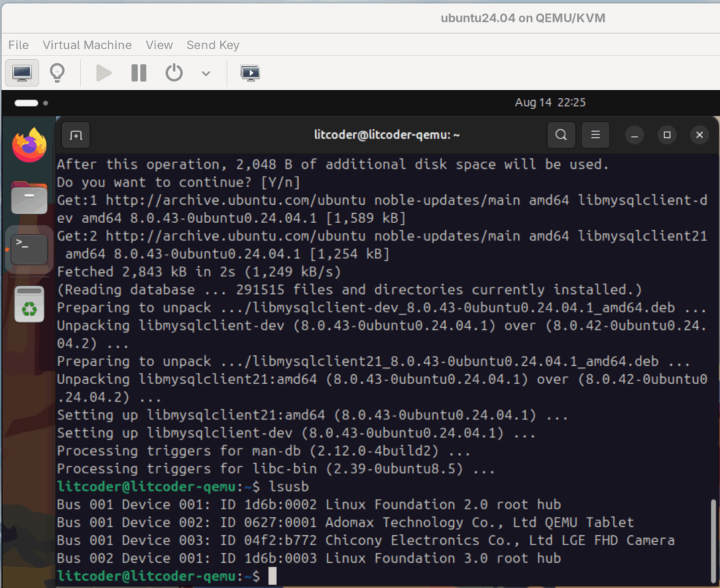The image size is (720, 588).
Task: Open the File menu
Action: click(x=18, y=45)
